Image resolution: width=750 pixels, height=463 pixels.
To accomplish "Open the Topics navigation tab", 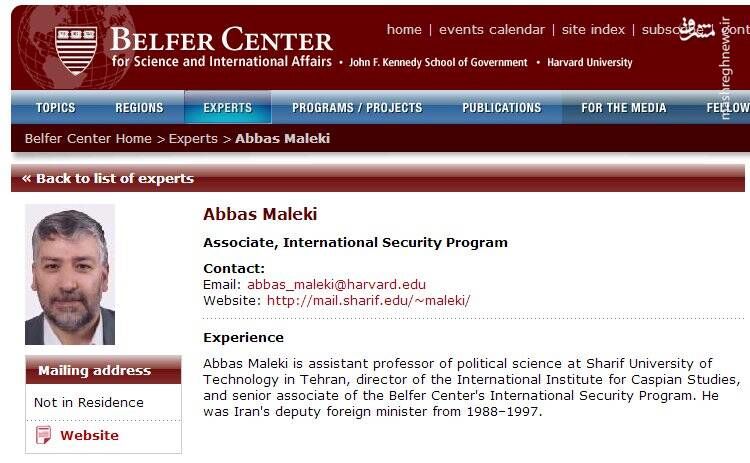I will coord(55,108).
